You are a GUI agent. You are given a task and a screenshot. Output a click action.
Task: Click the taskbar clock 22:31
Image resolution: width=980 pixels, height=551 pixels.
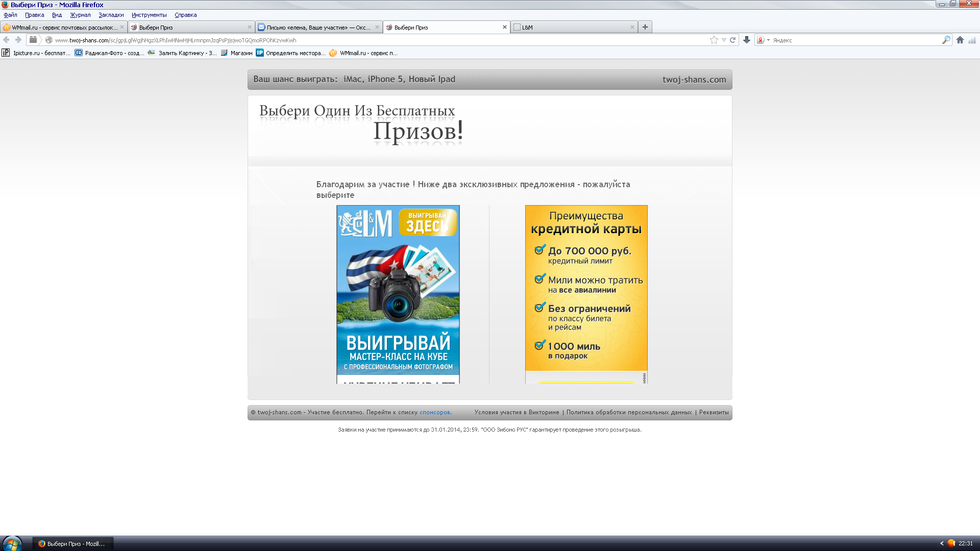click(966, 543)
